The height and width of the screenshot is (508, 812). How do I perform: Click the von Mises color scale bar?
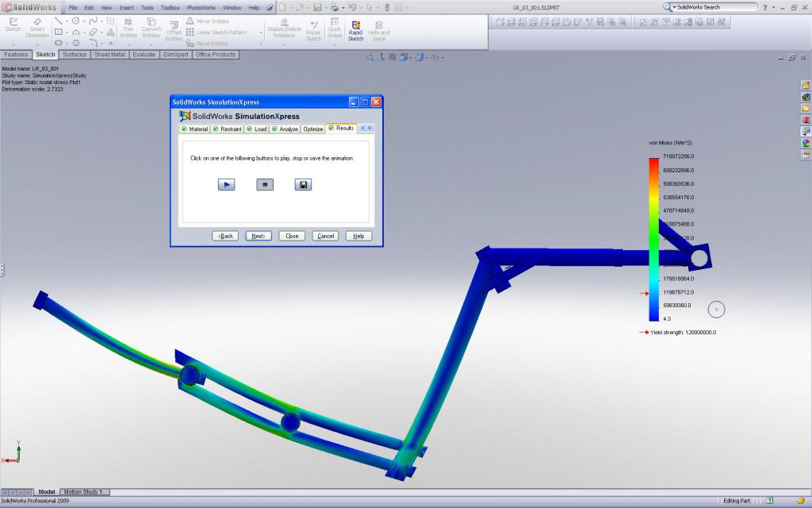tap(654, 240)
